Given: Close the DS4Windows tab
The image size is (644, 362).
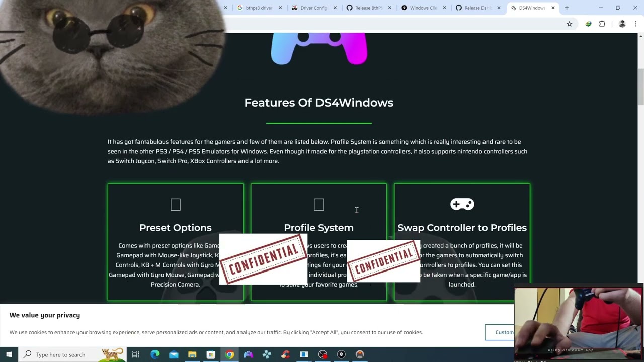Looking at the screenshot, I should [553, 8].
